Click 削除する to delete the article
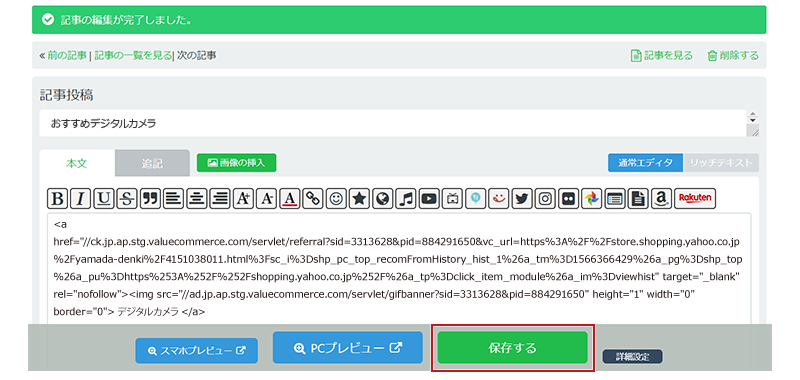 tap(733, 56)
